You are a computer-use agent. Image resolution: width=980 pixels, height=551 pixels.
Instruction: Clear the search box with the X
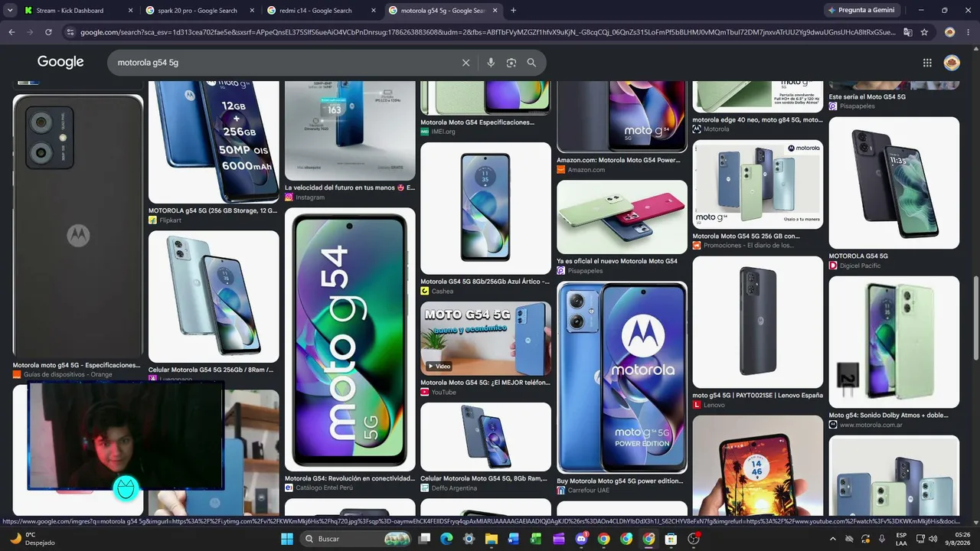(x=465, y=63)
